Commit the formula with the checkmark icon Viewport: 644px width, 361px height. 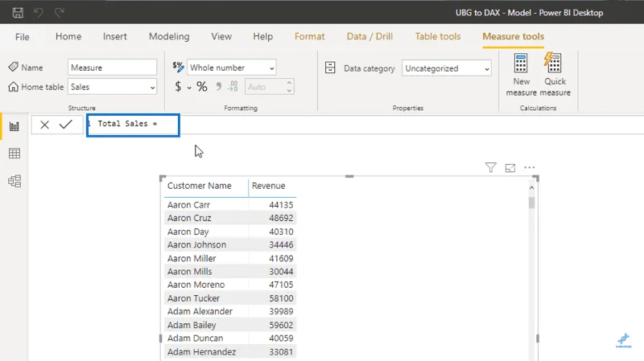(x=66, y=124)
